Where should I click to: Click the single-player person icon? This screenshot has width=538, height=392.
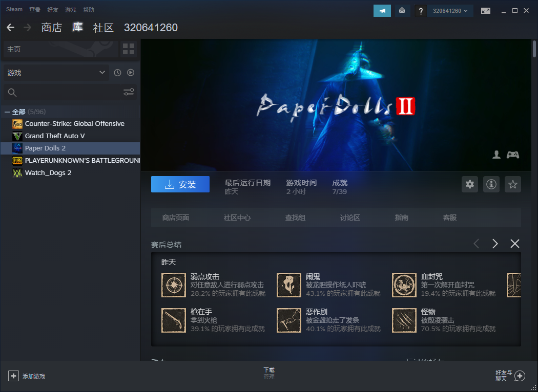pyautogui.click(x=496, y=155)
